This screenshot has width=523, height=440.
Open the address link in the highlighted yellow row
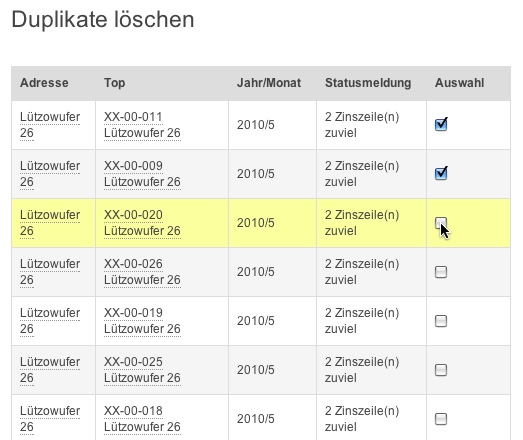click(x=50, y=223)
